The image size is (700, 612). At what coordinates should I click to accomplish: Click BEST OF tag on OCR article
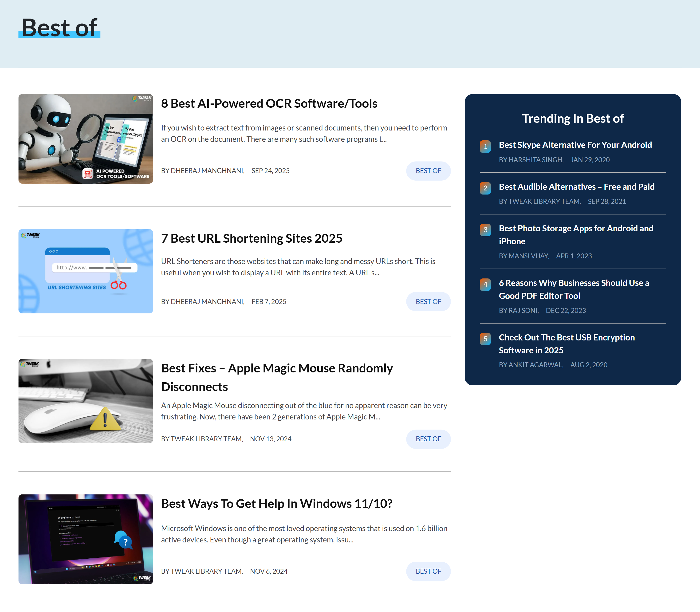click(428, 171)
